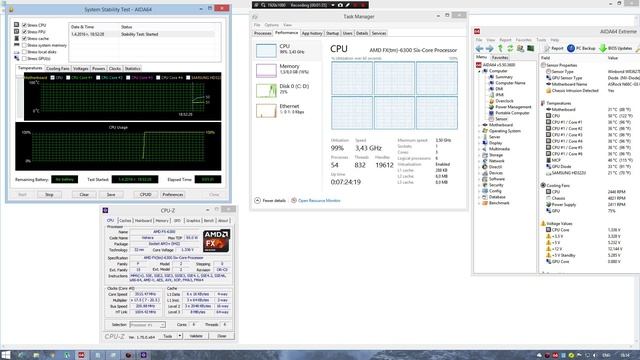
Task: Open Statistics tab in stability test
Action: (x=132, y=69)
